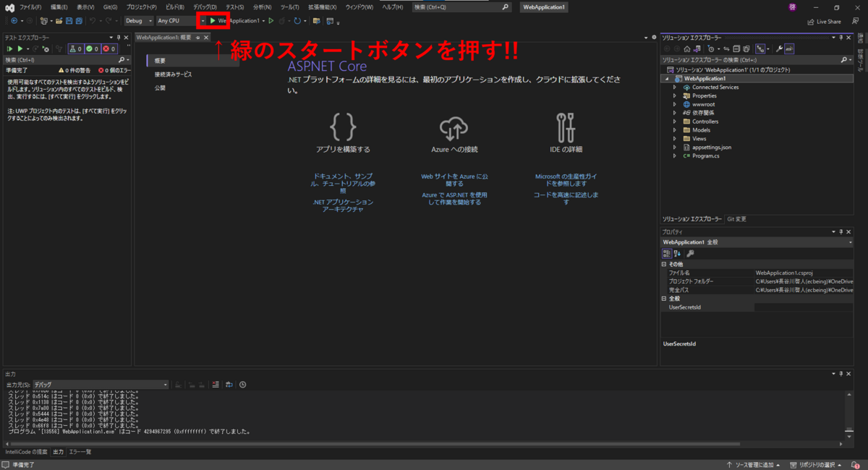Click the green Start debugging play button
The height and width of the screenshot is (470, 868).
click(213, 20)
